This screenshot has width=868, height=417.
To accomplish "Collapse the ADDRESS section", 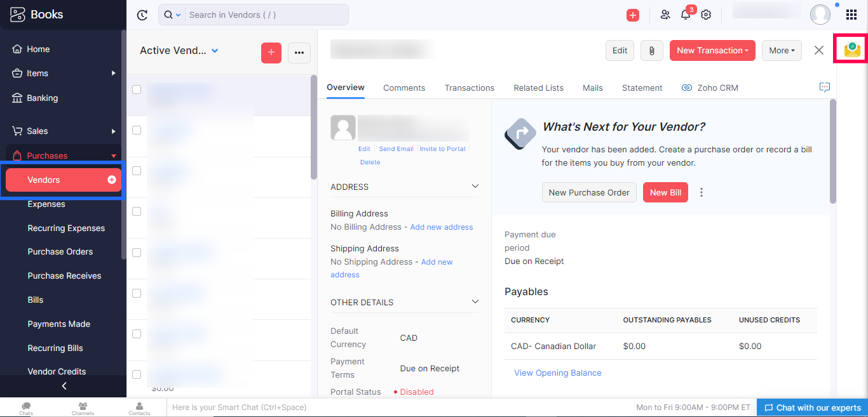I will 475,187.
